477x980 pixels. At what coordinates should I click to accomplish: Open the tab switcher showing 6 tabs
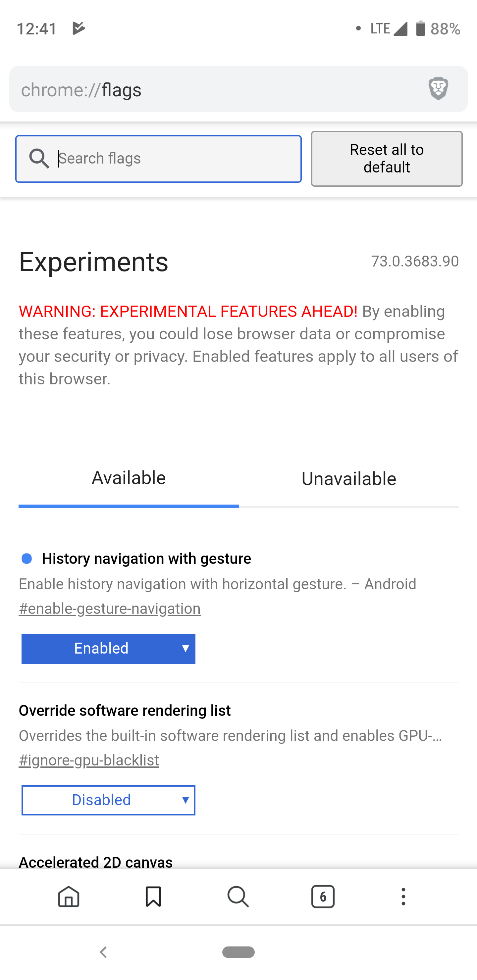point(323,897)
